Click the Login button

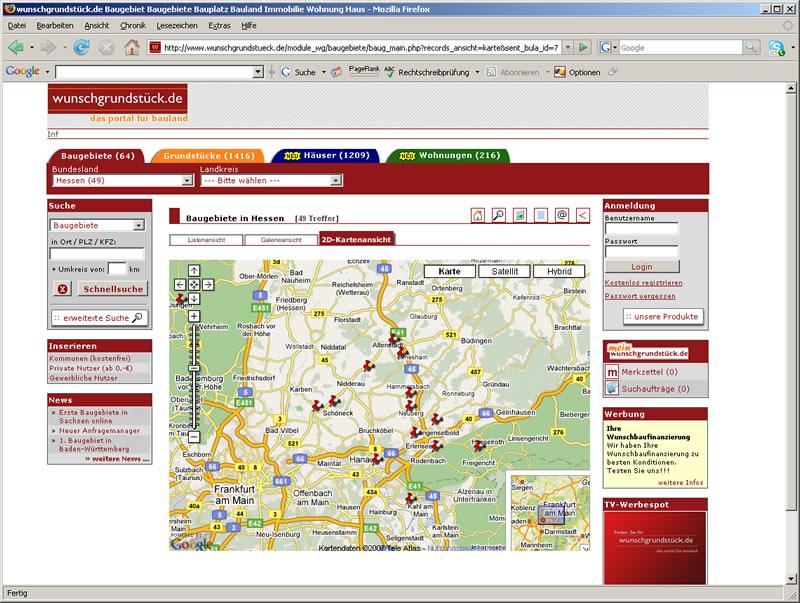[x=642, y=267]
